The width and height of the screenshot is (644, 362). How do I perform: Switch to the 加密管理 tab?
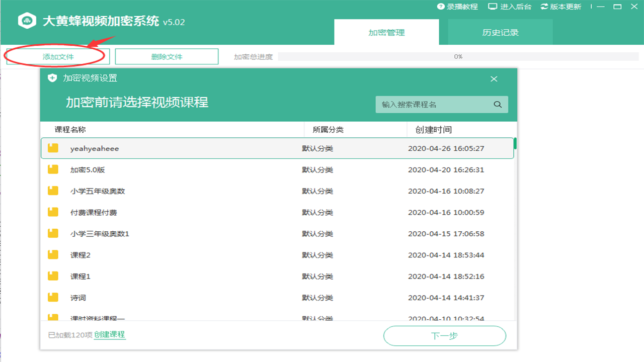pyautogui.click(x=386, y=31)
